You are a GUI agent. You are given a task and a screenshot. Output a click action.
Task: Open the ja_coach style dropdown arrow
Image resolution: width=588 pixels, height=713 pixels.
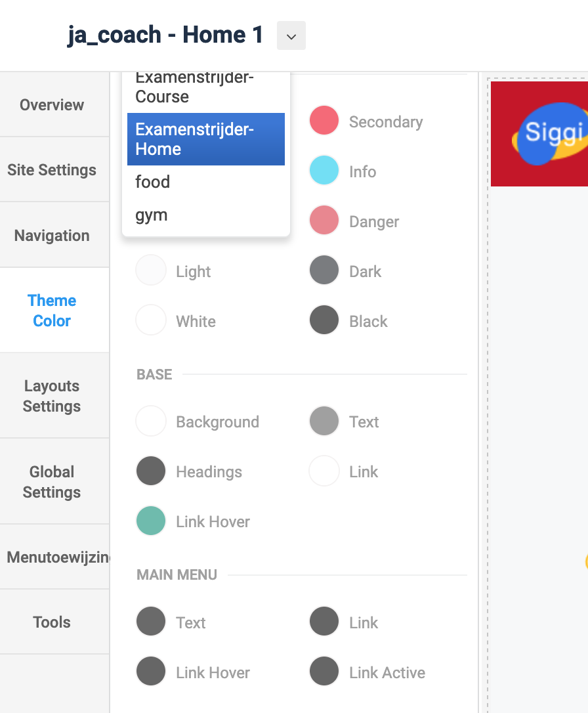pyautogui.click(x=291, y=36)
